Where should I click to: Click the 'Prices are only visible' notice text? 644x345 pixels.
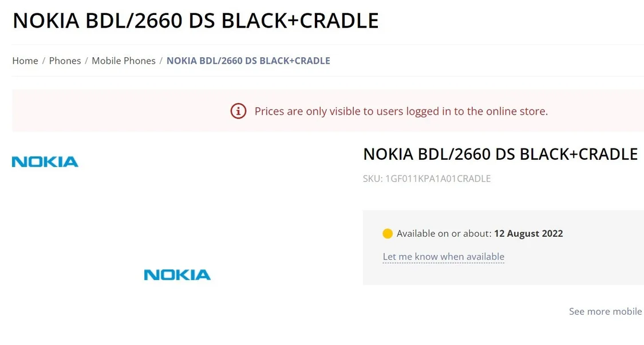[x=401, y=111]
